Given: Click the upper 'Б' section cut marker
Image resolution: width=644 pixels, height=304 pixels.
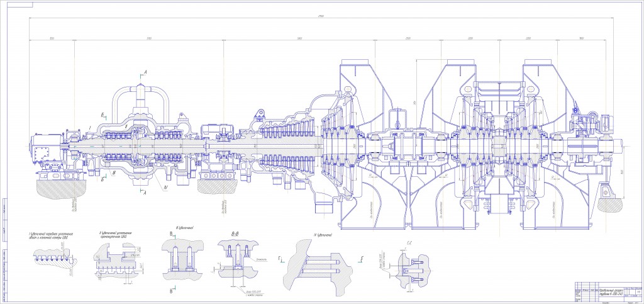Looking at the screenshot, I should tap(103, 115).
